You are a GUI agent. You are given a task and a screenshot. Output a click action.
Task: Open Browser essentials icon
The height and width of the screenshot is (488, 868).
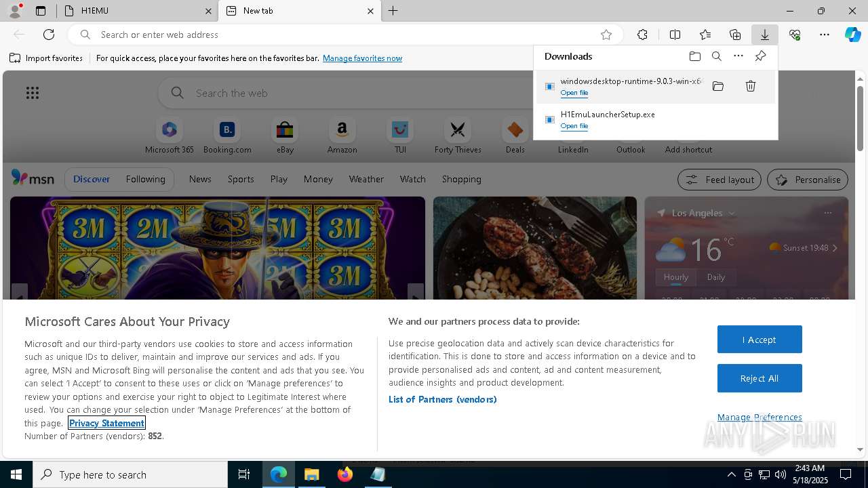coord(795,35)
